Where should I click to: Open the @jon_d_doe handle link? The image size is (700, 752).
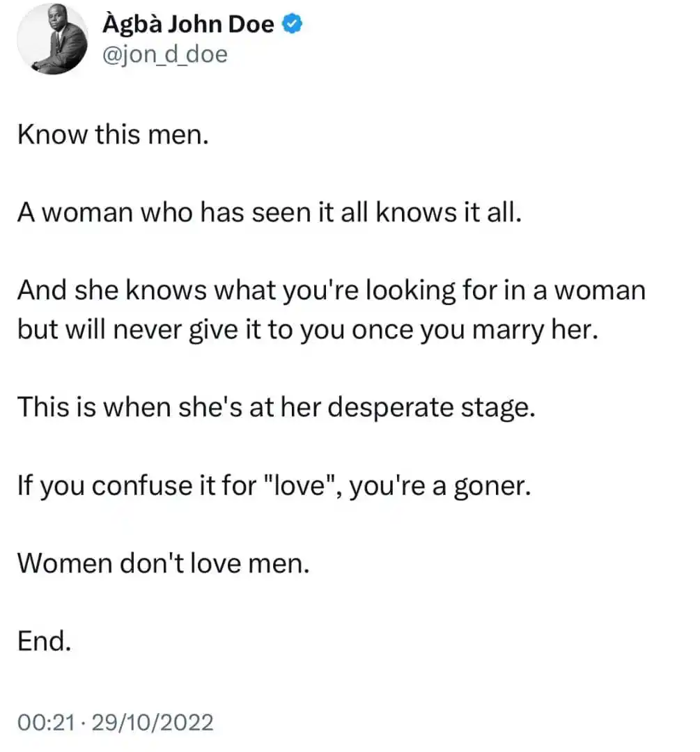click(x=165, y=54)
